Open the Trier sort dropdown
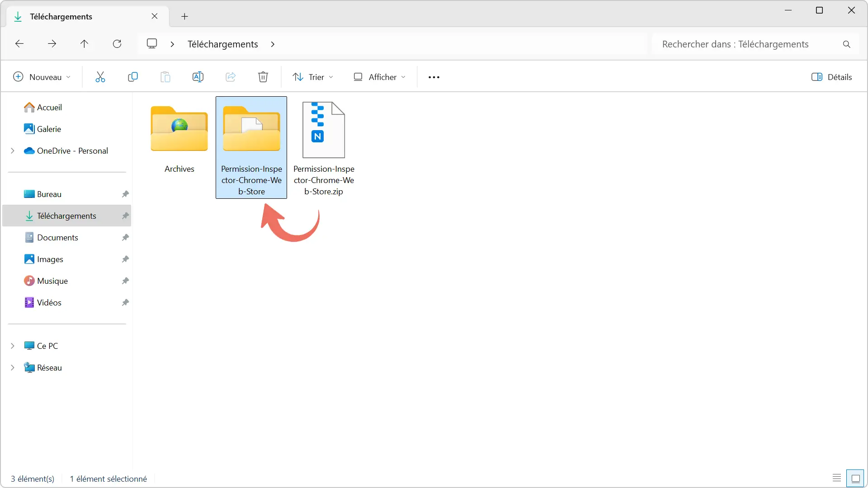The width and height of the screenshot is (868, 488). coord(313,77)
